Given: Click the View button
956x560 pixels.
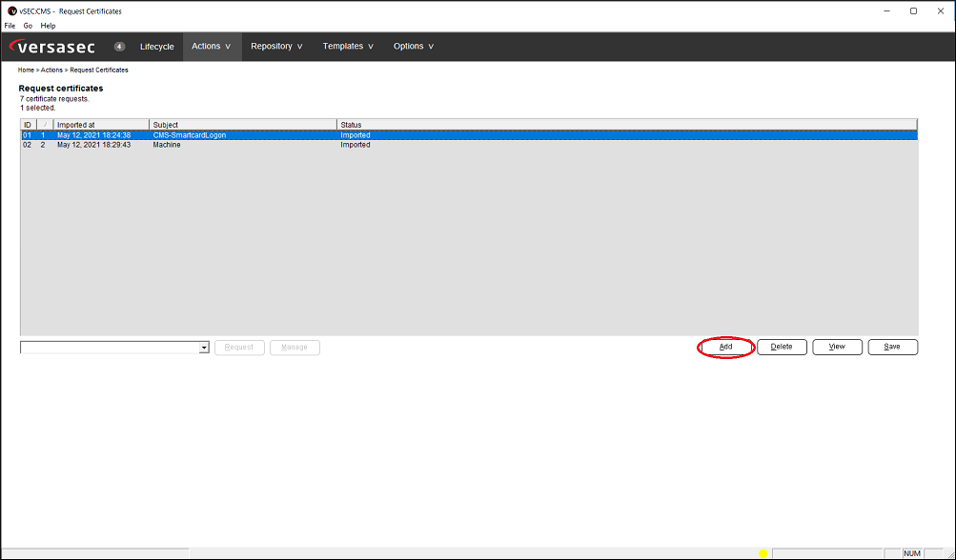Looking at the screenshot, I should tap(837, 347).
